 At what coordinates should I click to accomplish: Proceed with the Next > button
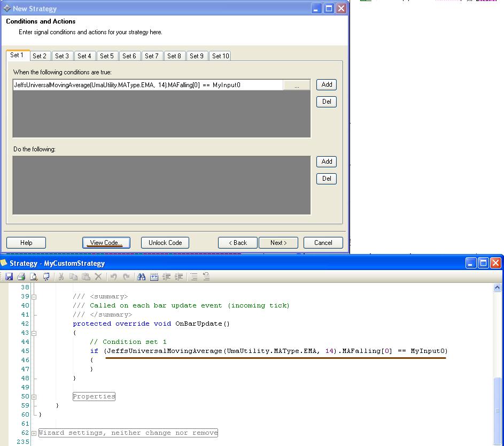(x=278, y=243)
